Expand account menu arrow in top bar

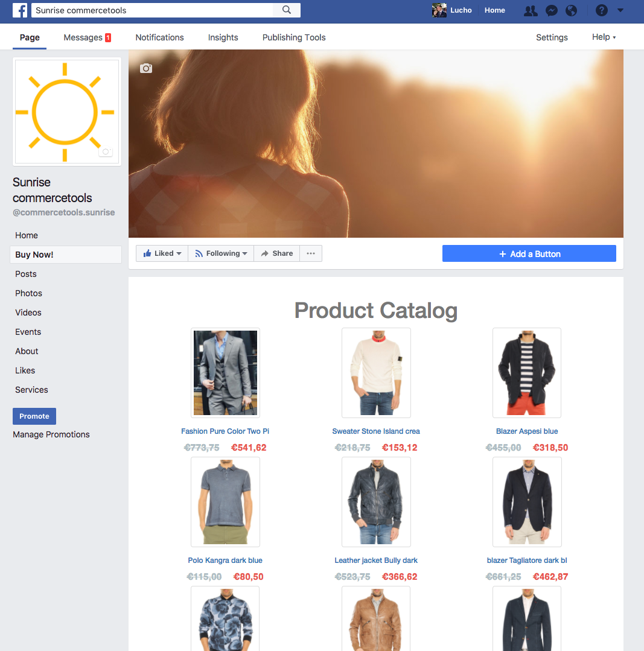click(x=620, y=10)
